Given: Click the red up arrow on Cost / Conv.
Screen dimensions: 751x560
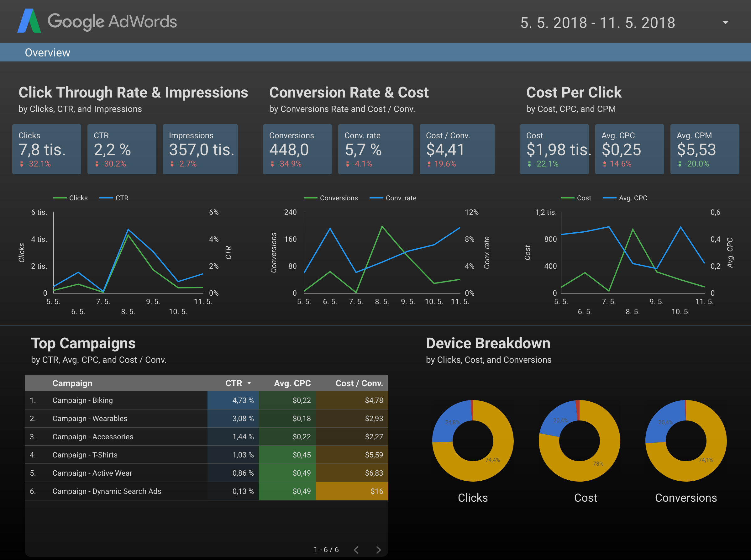Looking at the screenshot, I should 429,164.
